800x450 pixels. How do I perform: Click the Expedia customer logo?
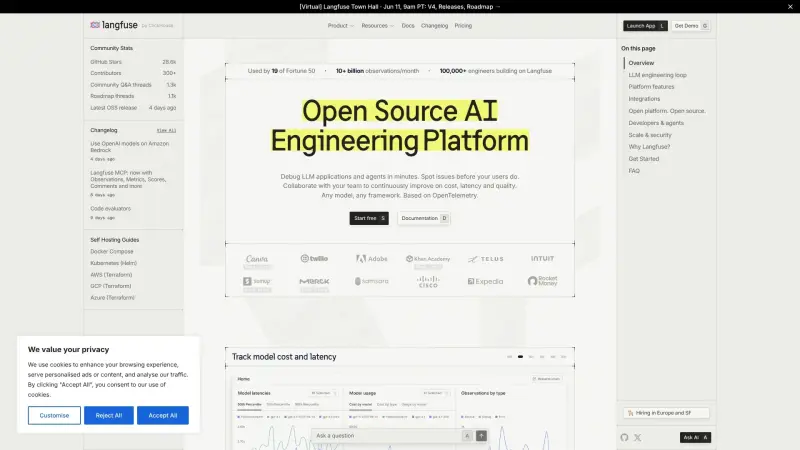(485, 281)
